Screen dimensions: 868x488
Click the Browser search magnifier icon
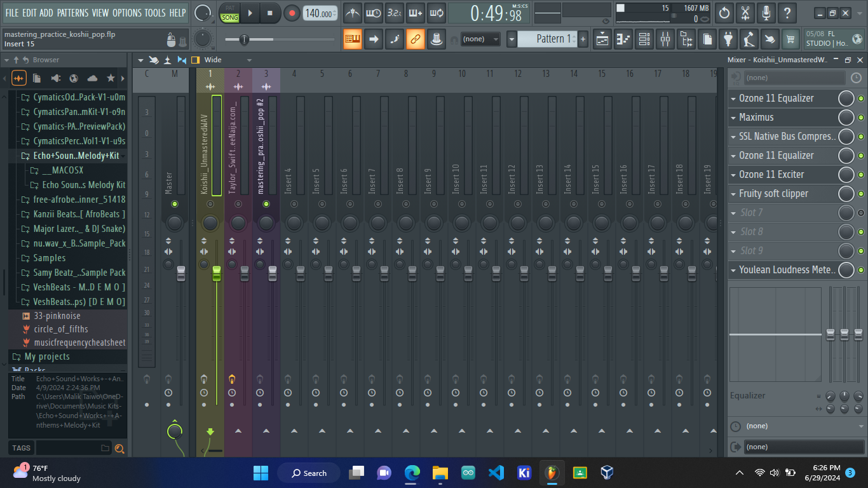click(x=119, y=449)
